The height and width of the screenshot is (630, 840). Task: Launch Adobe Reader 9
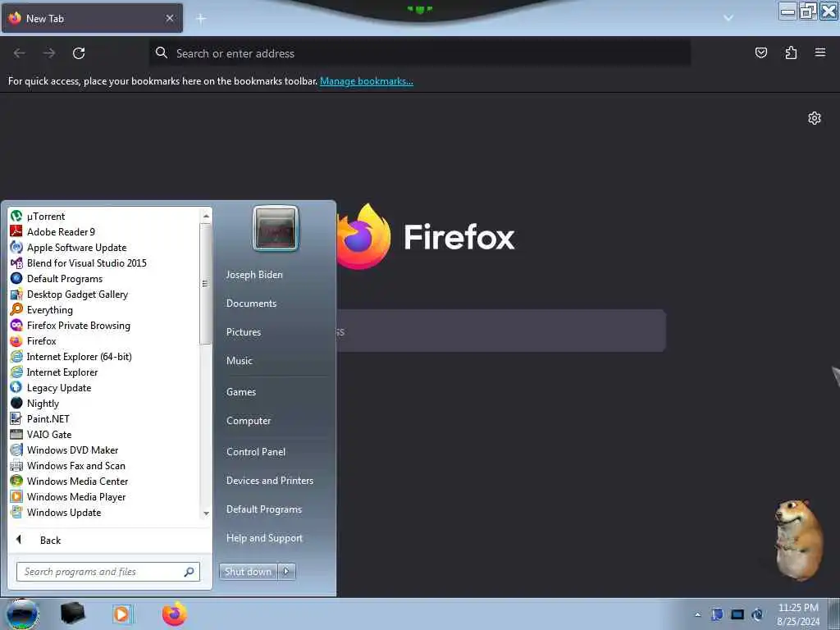[103, 232]
